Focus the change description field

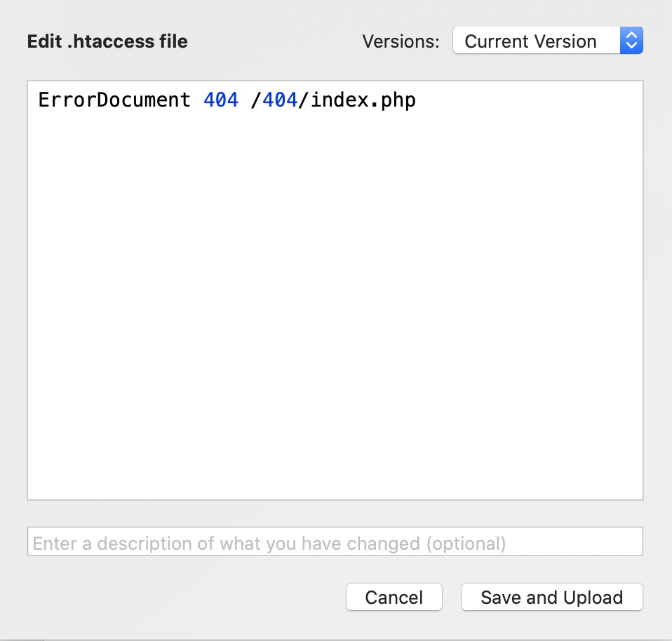pos(335,542)
